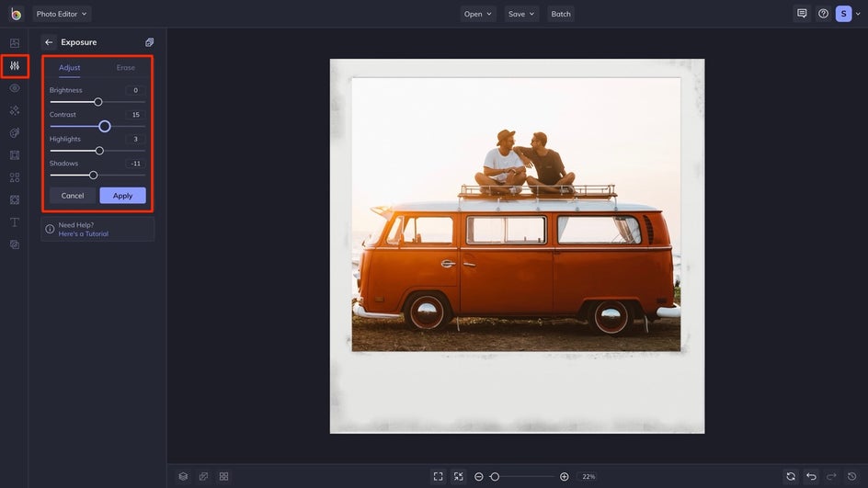Open the help question mark icon

pyautogui.click(x=823, y=14)
